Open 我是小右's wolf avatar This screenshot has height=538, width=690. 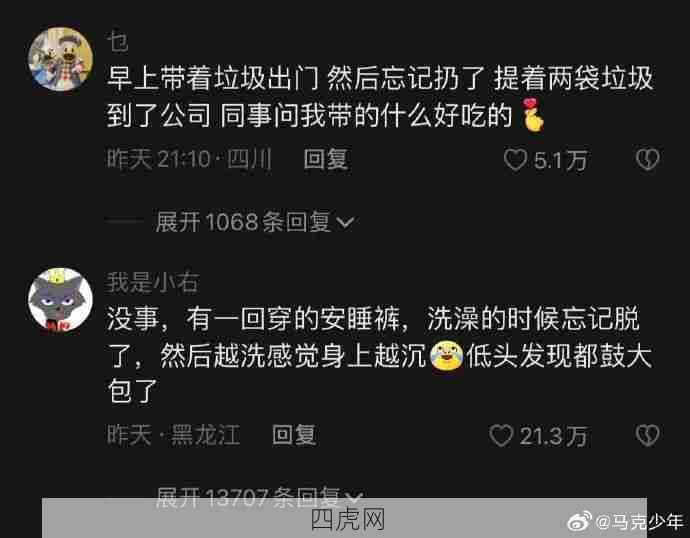(61, 300)
